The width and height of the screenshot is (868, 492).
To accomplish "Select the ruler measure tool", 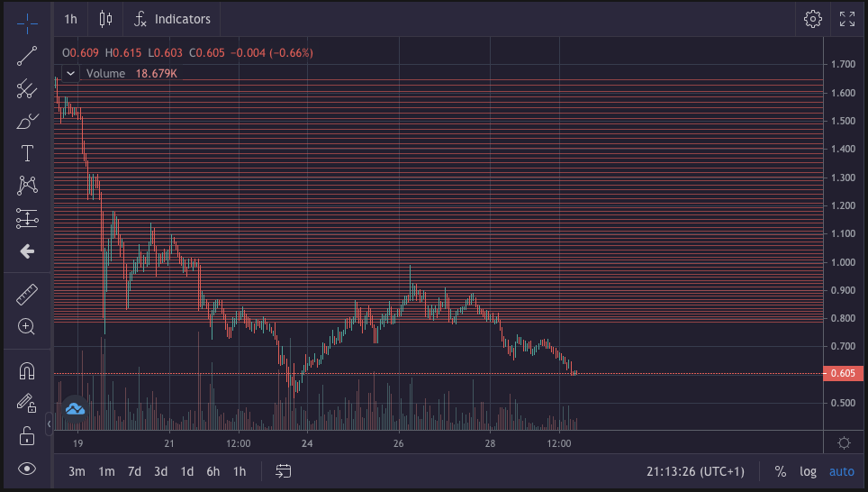I will tap(27, 295).
